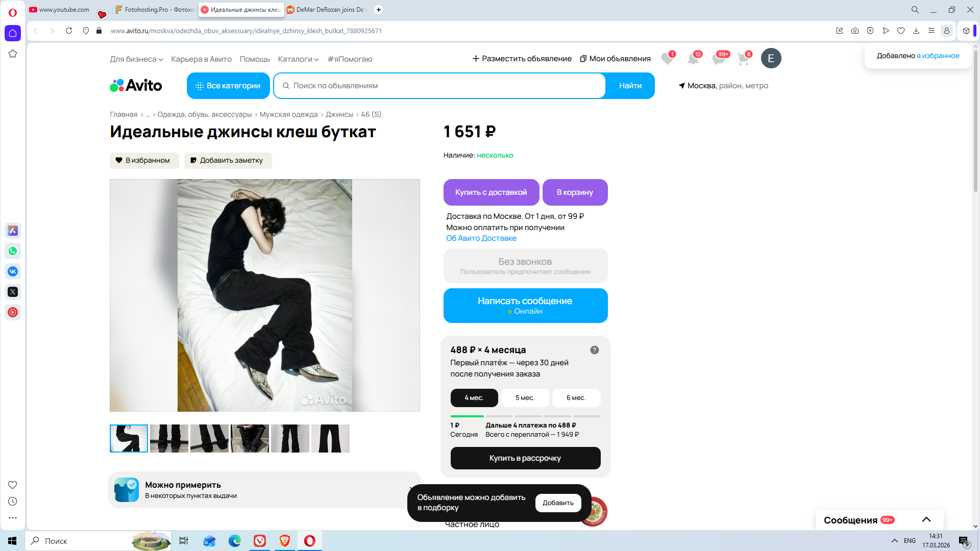Click the Opera snapshot camera icon
This screenshot has width=980, height=551.
pyautogui.click(x=855, y=31)
